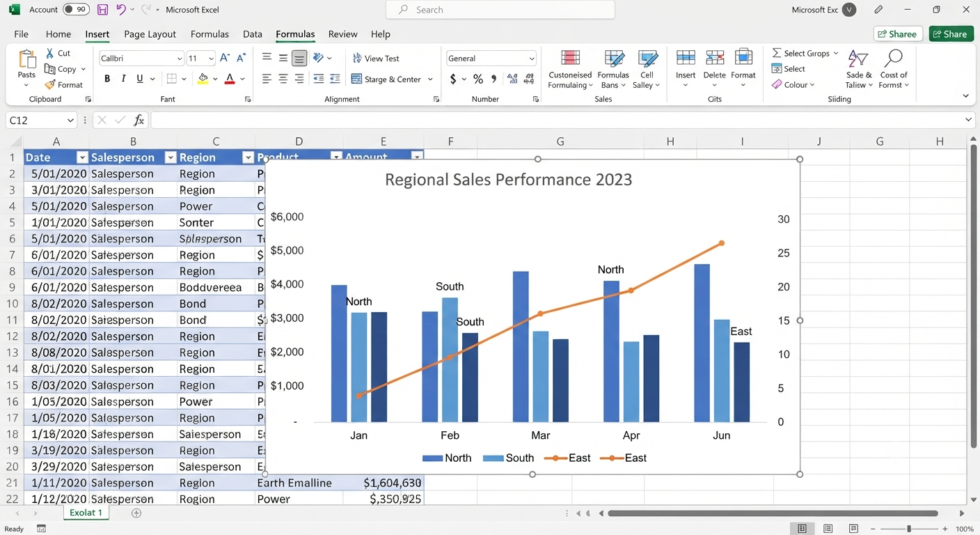Click the Undo arrow icon
The height and width of the screenshot is (535, 980).
tap(121, 10)
